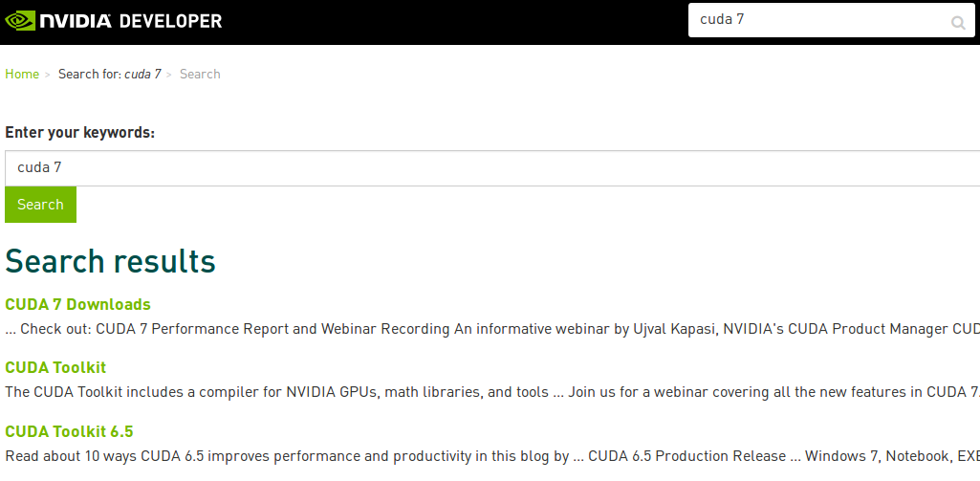Click the DEVELOPER text in the header
This screenshot has height=481, width=980.
click(x=176, y=21)
